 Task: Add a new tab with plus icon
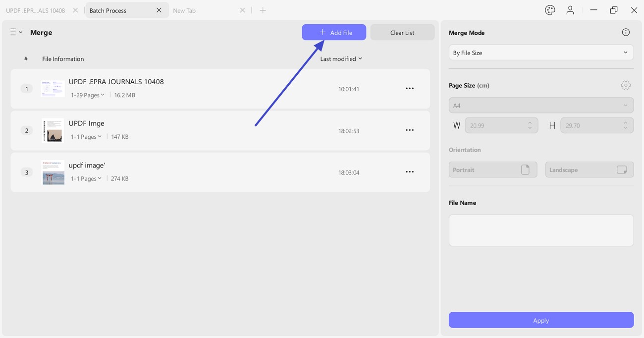(x=263, y=10)
